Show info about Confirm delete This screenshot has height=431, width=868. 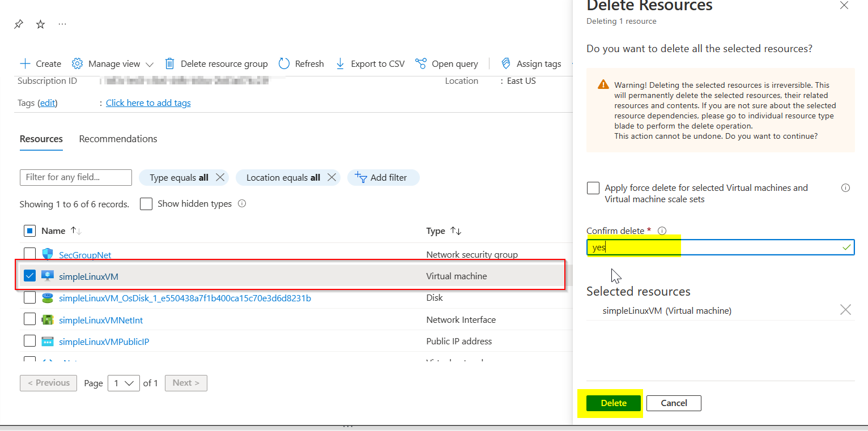662,231
